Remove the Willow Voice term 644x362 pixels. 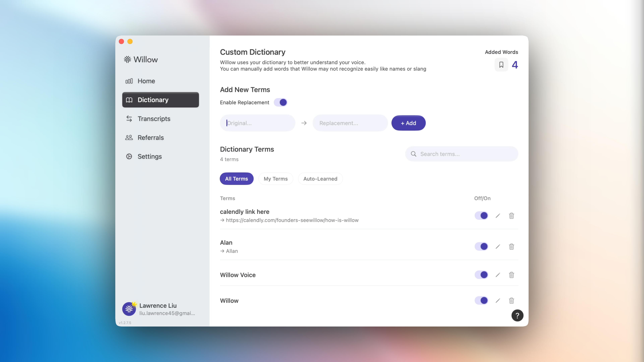(x=511, y=275)
